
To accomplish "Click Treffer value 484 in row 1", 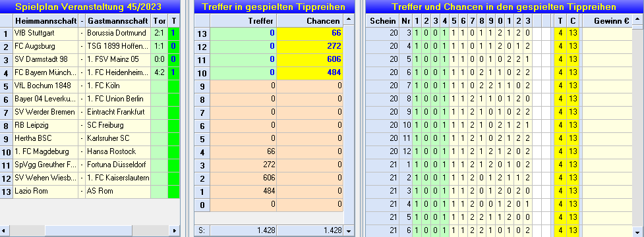I will click(243, 191).
